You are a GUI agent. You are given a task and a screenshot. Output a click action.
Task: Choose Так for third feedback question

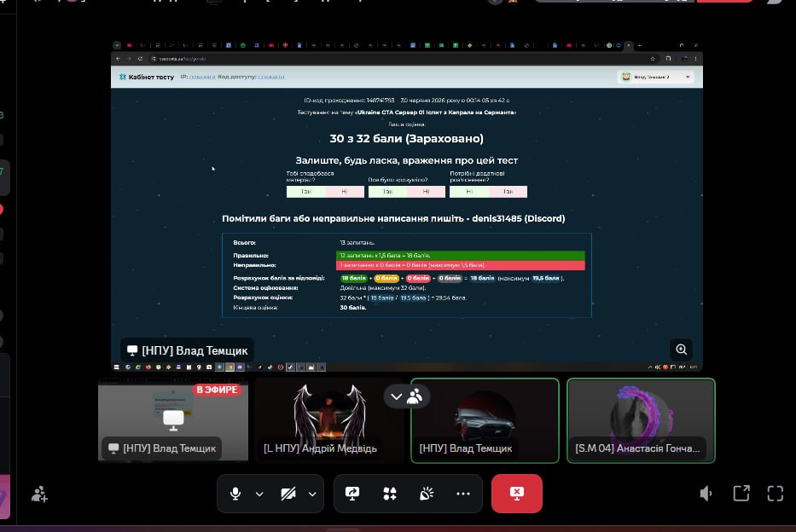coord(508,192)
